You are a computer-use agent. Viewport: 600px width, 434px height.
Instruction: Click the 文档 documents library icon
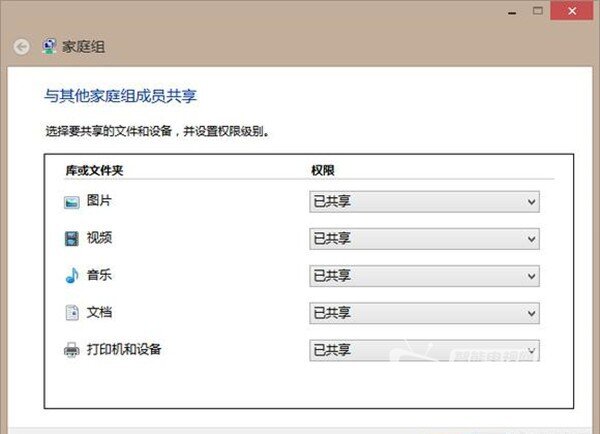coord(72,313)
